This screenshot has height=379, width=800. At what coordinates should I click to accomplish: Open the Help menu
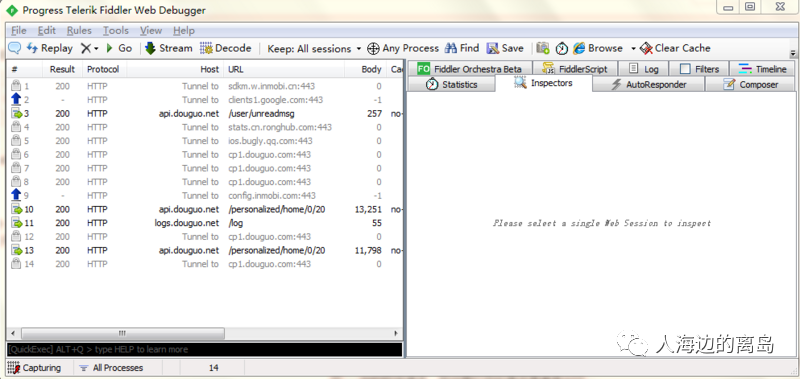click(184, 31)
